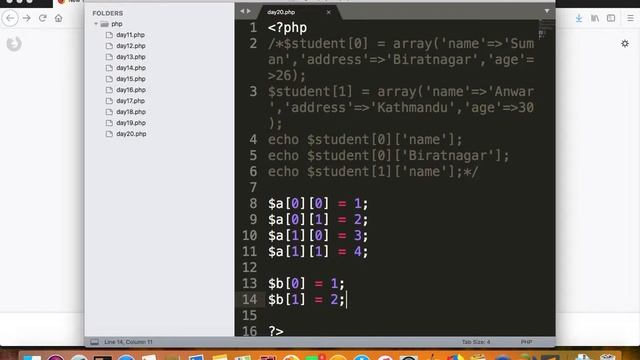640x360 pixels.
Task: Change the PHP syntax selector in status bar
Action: click(527, 342)
